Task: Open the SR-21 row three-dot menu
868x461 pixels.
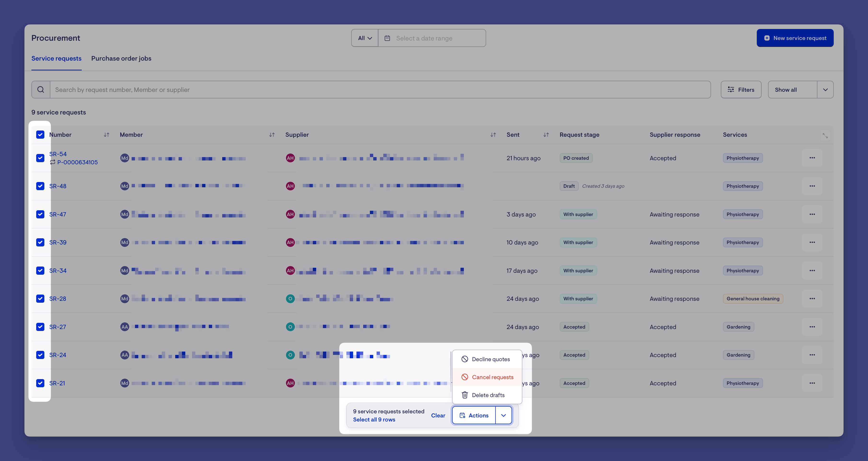Action: (812, 383)
